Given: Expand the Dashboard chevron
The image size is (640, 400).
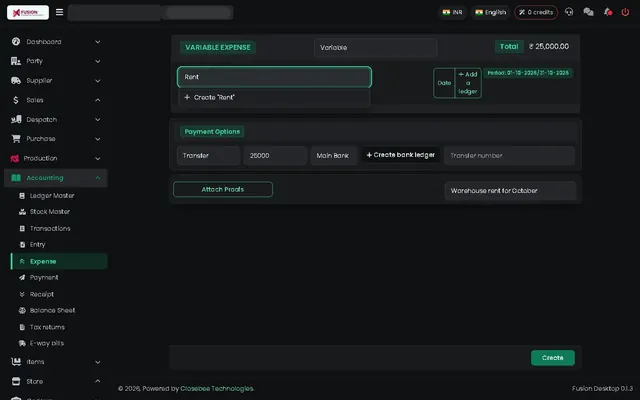Looking at the screenshot, I should 98,42.
